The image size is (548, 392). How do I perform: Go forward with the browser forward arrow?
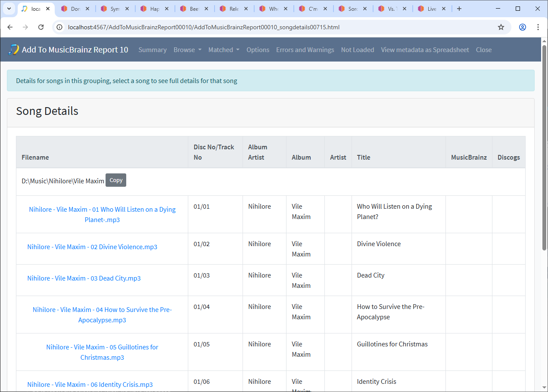pos(25,27)
